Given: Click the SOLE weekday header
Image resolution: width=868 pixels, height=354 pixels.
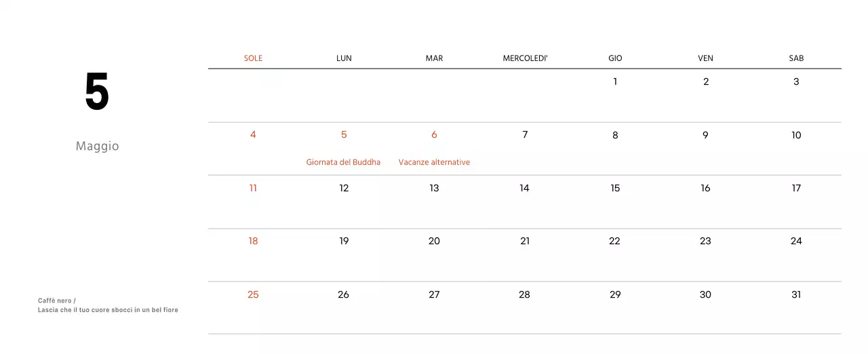Looking at the screenshot, I should coord(253,58).
